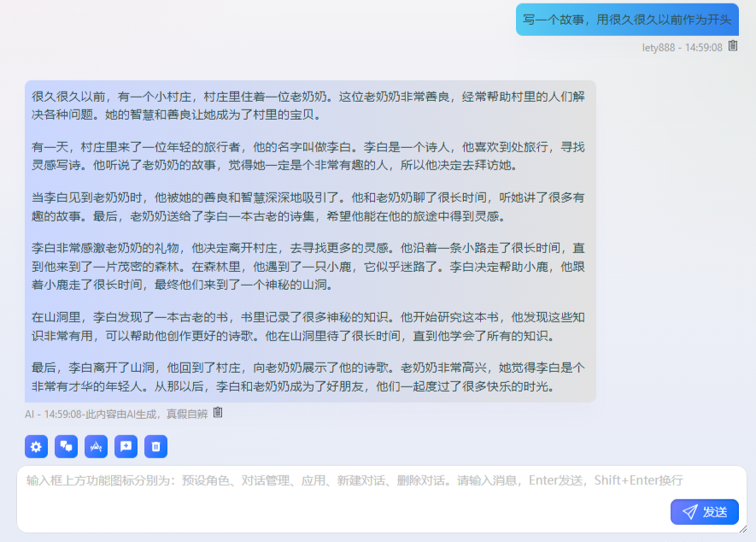Image resolution: width=756 pixels, height=542 pixels.
Task: Copy the AI response via clipboard icon
Action: pyautogui.click(x=218, y=413)
